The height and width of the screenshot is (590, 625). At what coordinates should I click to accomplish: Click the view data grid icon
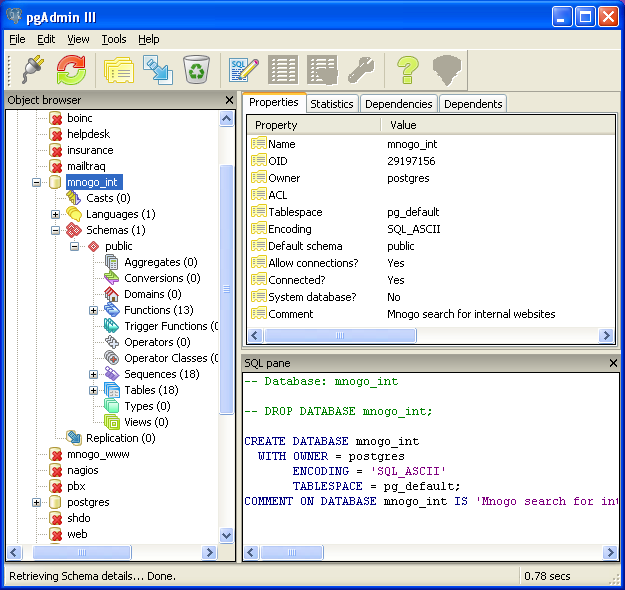tap(283, 70)
